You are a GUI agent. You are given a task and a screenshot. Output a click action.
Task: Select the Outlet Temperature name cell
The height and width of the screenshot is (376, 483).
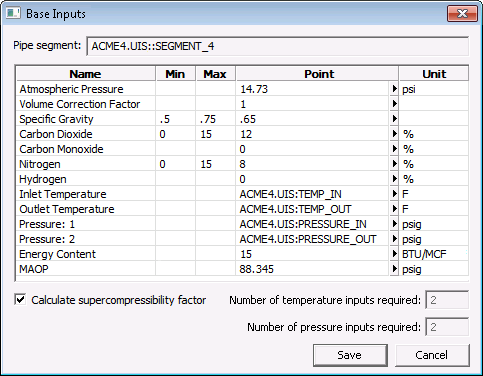(86, 209)
